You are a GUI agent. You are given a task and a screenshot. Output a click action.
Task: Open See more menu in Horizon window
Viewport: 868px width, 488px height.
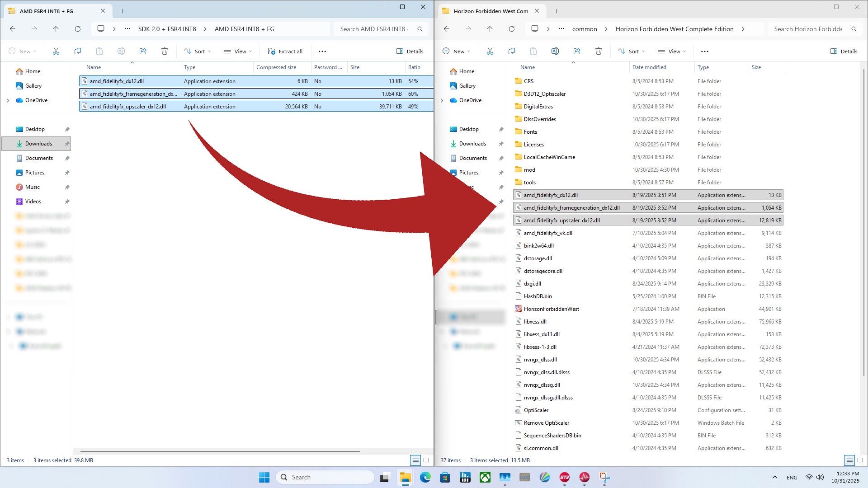point(705,51)
